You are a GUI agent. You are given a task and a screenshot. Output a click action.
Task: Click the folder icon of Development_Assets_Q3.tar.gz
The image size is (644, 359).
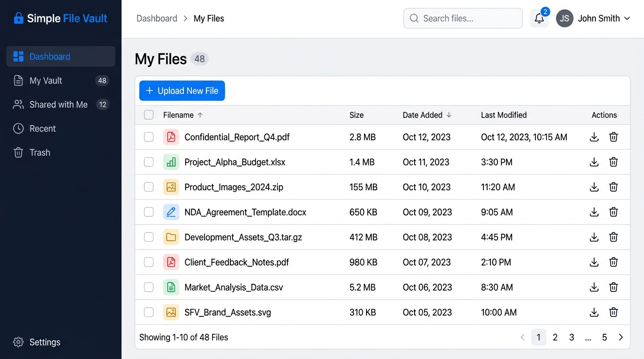tap(171, 237)
